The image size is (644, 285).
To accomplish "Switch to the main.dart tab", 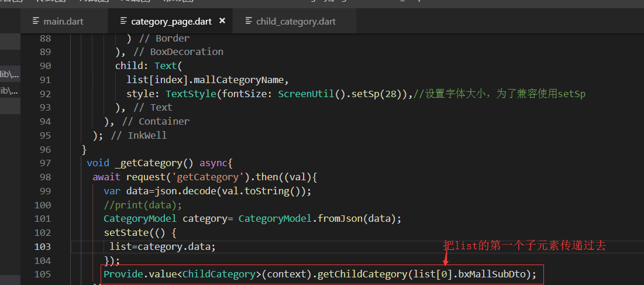I will point(64,21).
